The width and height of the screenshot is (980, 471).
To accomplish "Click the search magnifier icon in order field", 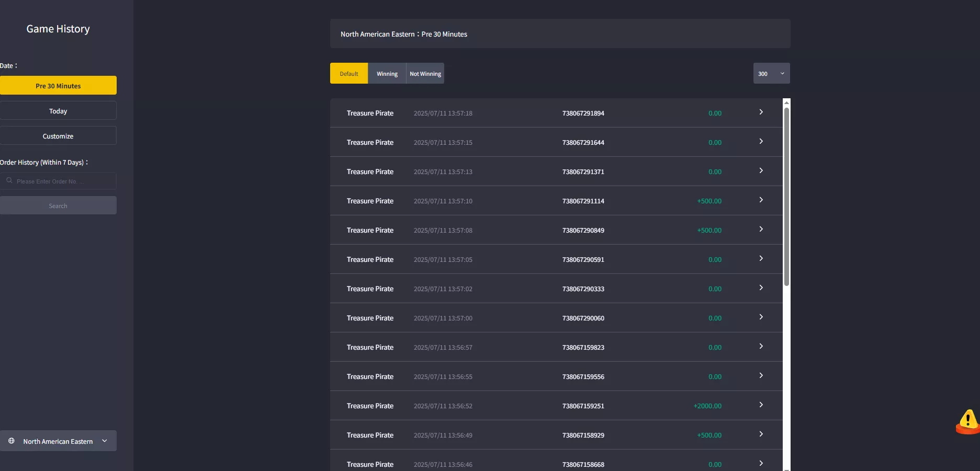I will point(9,180).
